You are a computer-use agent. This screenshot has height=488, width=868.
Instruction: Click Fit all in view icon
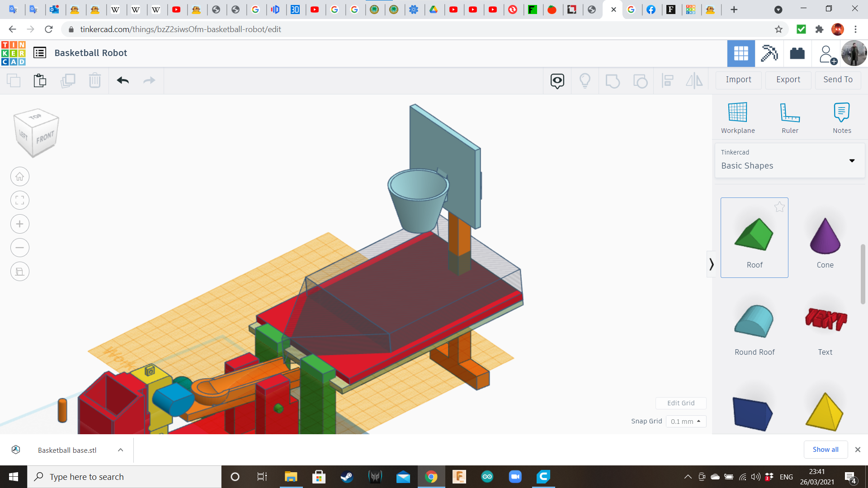coord(20,200)
